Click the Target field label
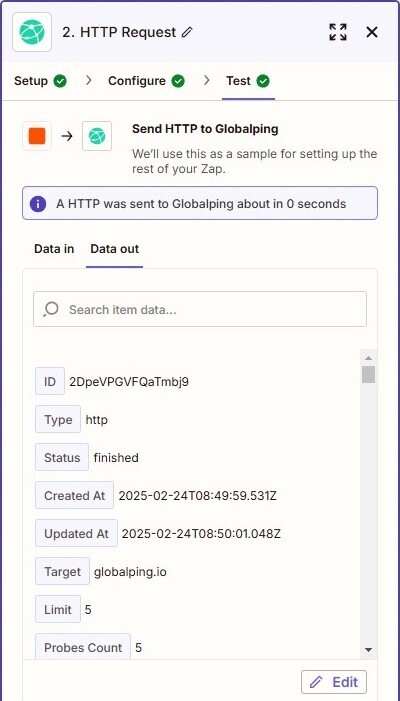The width and height of the screenshot is (400, 701). pos(63,572)
